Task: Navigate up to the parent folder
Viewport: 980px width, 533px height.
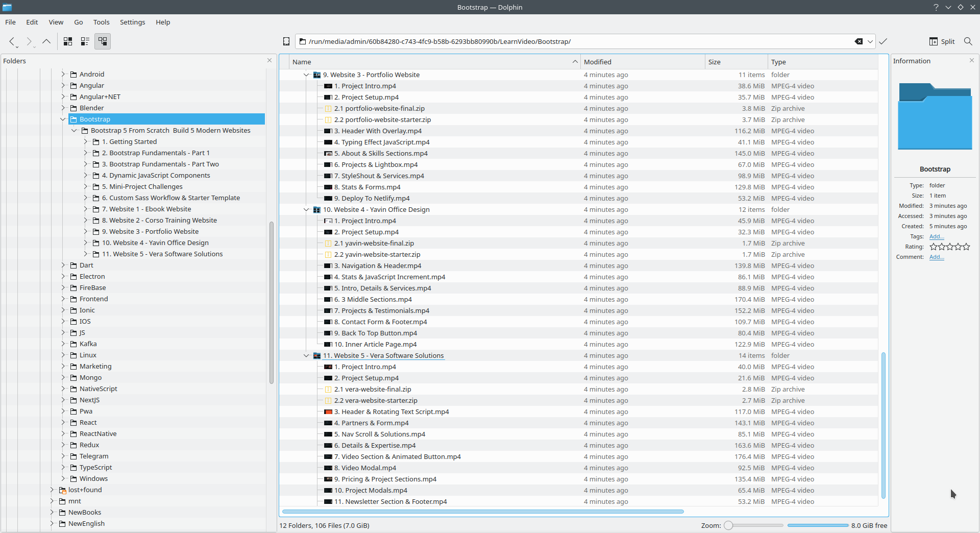Action: tap(46, 41)
